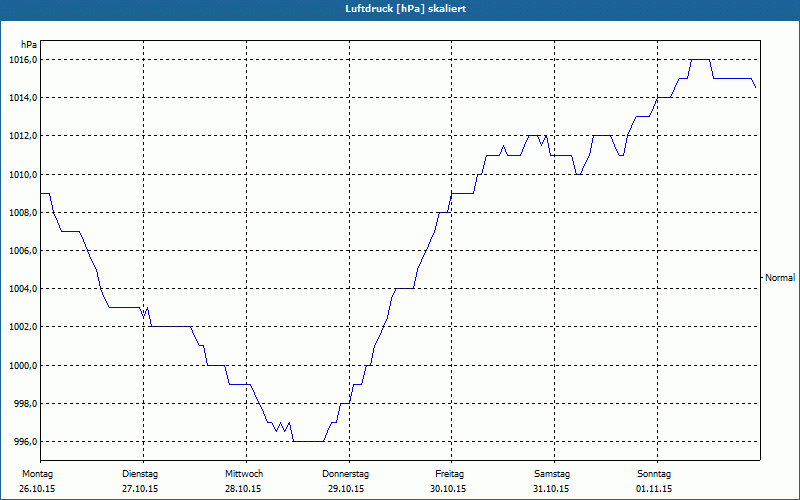800x500 pixels.
Task: Click the date 01.11.15
Action: click(x=654, y=489)
